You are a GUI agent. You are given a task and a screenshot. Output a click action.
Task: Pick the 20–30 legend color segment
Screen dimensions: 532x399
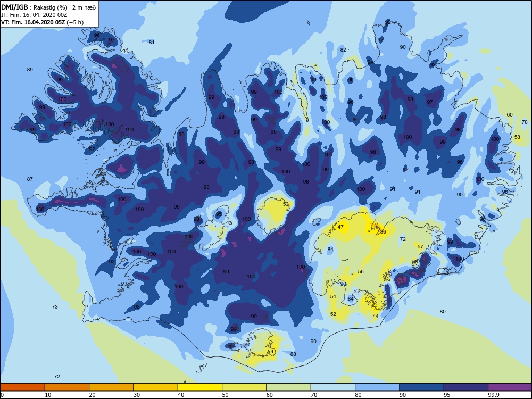coord(111,387)
